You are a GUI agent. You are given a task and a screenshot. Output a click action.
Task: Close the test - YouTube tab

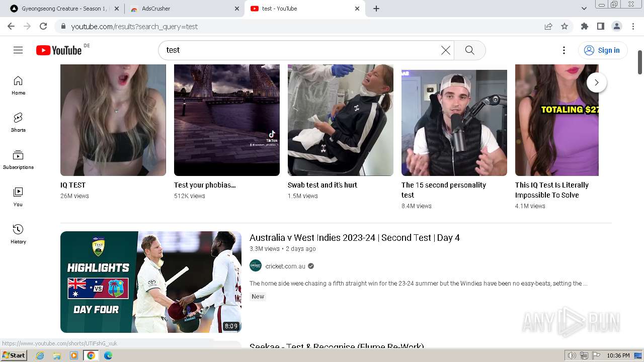coord(357,9)
